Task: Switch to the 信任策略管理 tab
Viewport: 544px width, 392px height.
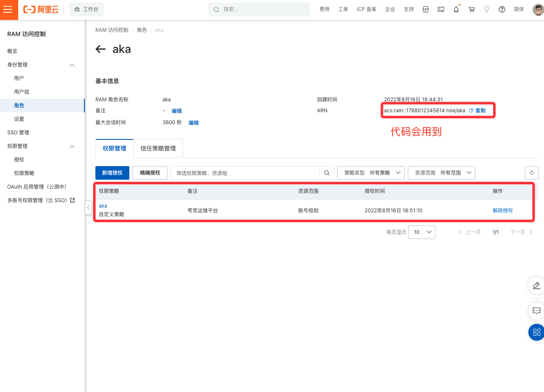Action: coord(158,148)
